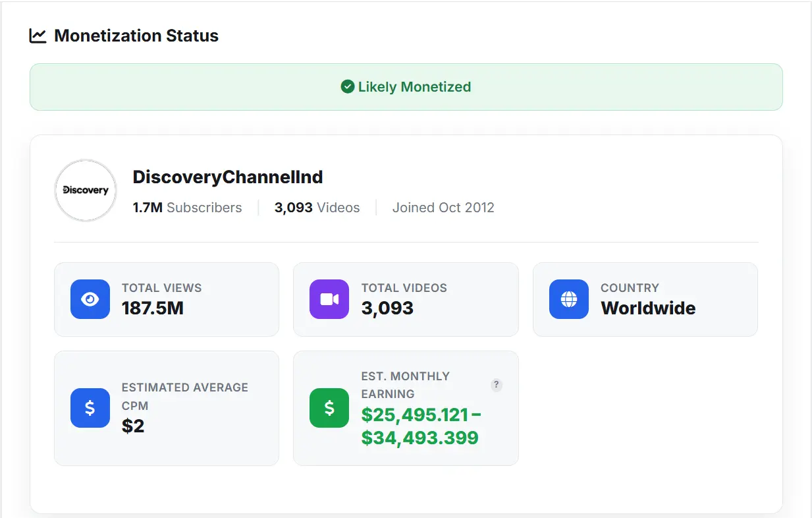Click the 1.7M Subscribers count
812x518 pixels.
188,208
